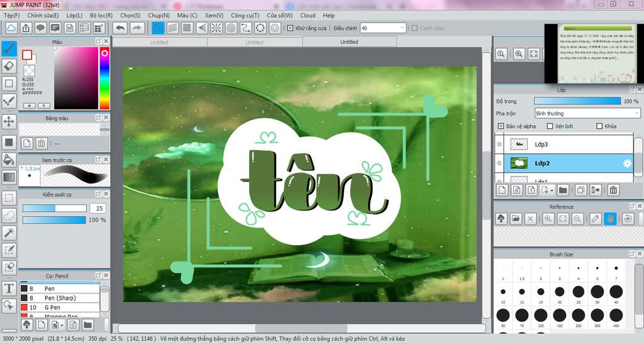The height and width of the screenshot is (343, 644).
Task: Open the Lớp2 layer settings gear
Action: [627, 163]
